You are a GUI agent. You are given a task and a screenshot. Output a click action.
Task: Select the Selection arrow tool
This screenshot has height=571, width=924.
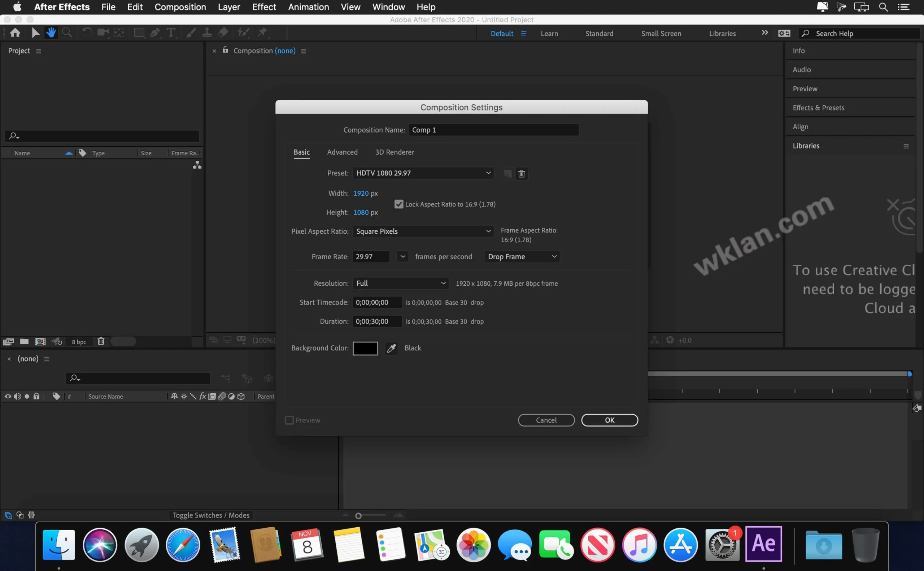pos(35,33)
